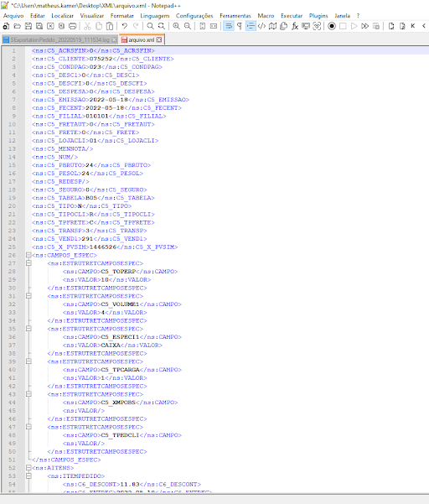Collapse the fold marker on line 31
This screenshot has width=429, height=504.
tap(28, 296)
